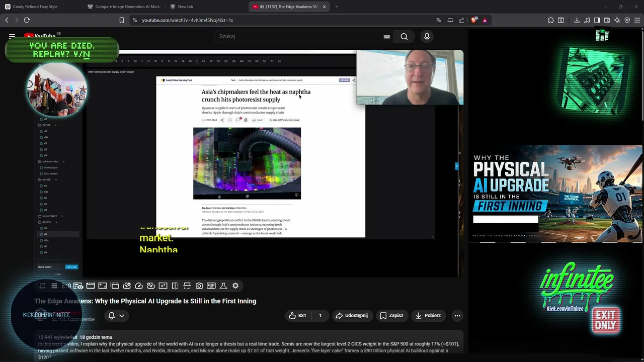Open the Leo AI sparkle icon
The width and height of the screenshot is (644, 362).
click(617, 20)
